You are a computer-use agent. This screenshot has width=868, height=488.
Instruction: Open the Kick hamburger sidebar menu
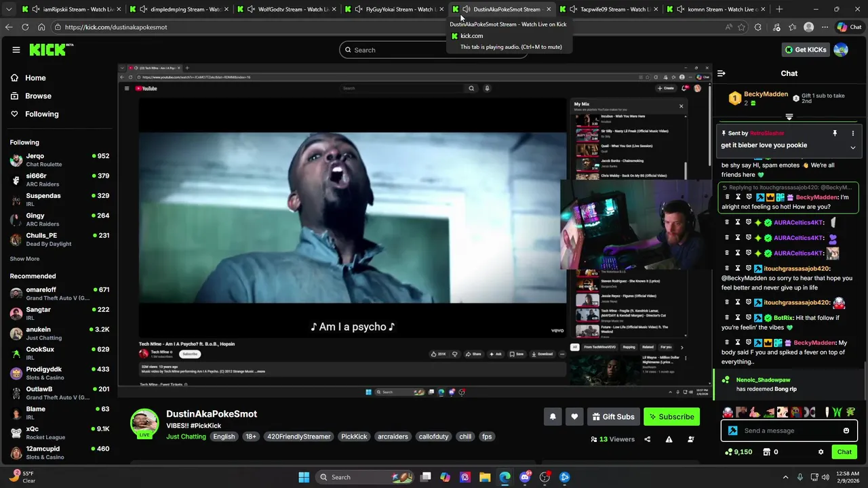[16, 49]
